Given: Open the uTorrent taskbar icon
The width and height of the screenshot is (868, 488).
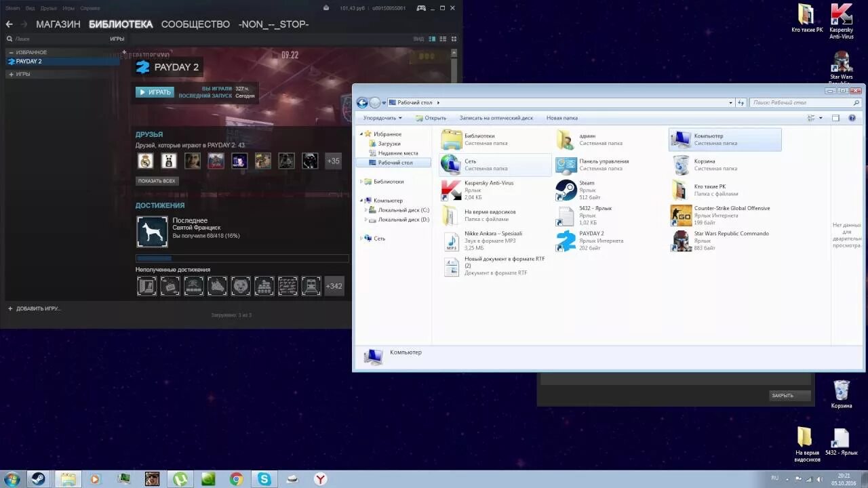Looking at the screenshot, I should (x=180, y=479).
